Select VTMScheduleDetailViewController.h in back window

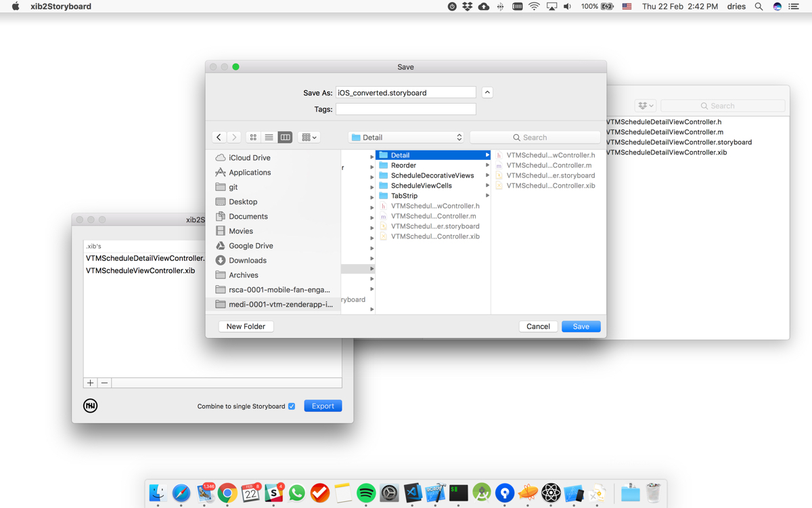(x=664, y=122)
